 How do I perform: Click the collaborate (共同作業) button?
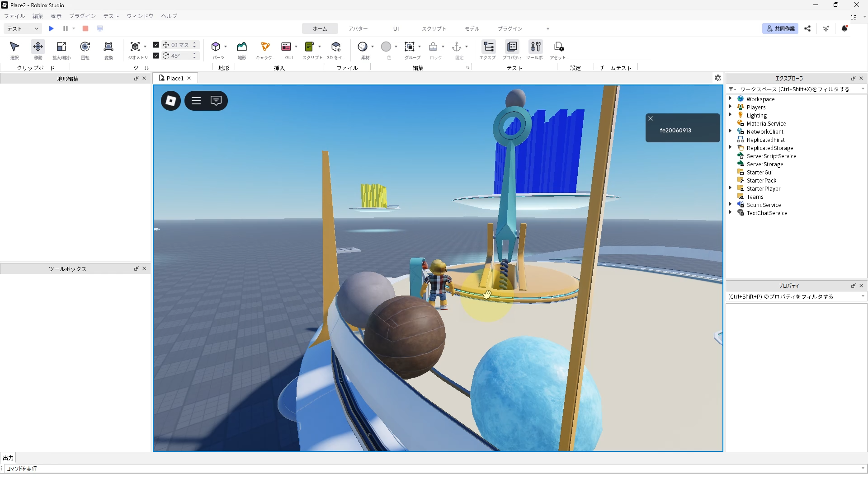(x=780, y=28)
